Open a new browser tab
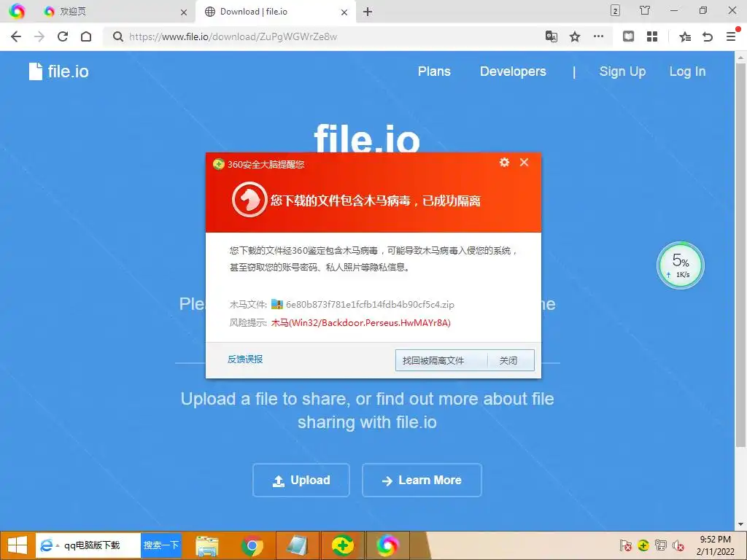This screenshot has height=560, width=747. pyautogui.click(x=368, y=12)
